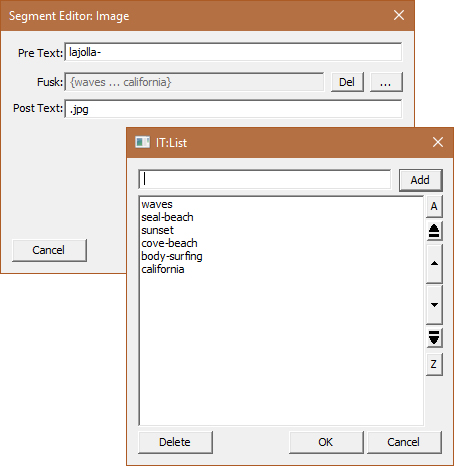
Task: Cancel the IT:List dialog
Action: point(404,442)
